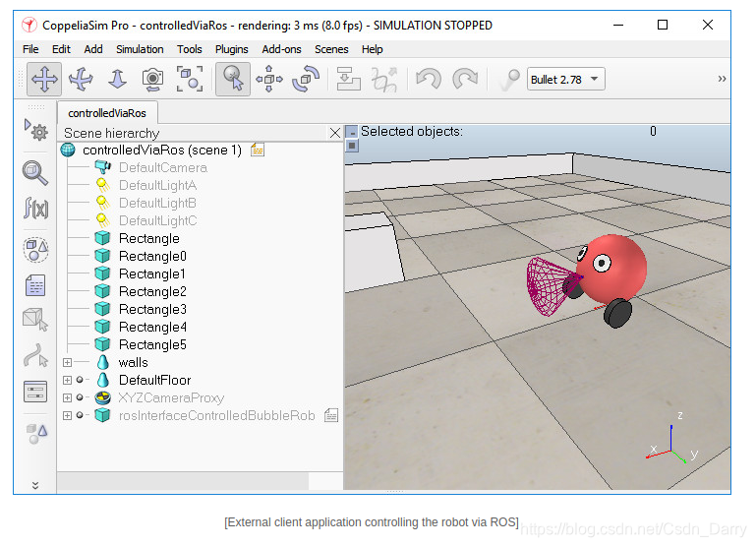Open the path edit mode icon
The image size is (756, 547).
[35, 355]
